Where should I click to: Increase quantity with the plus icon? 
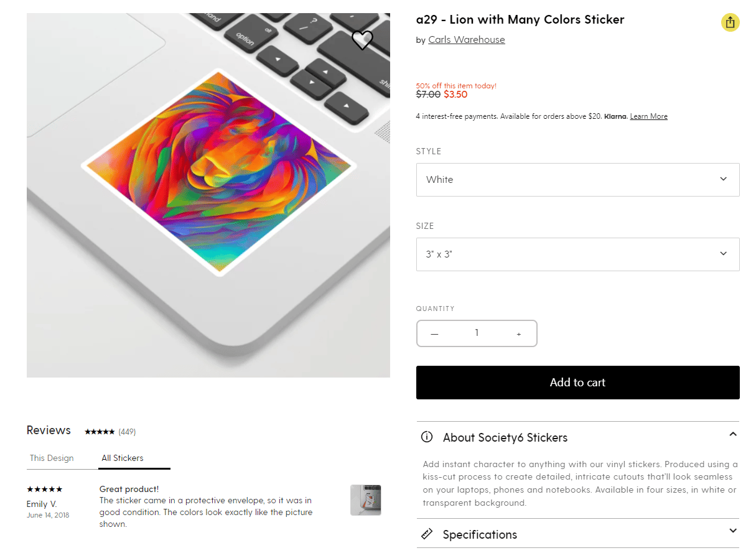(x=519, y=334)
